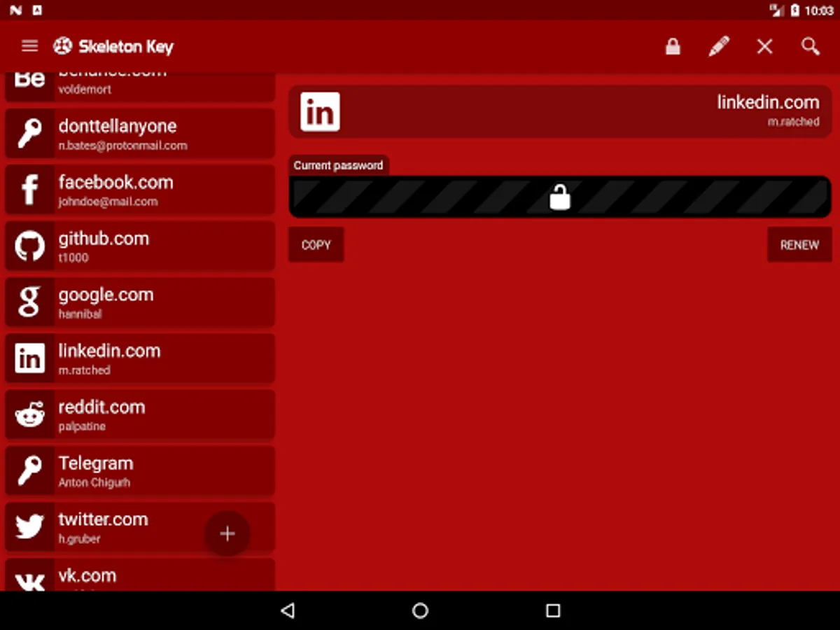Click the Twitter bird icon
Viewport: 840px width, 630px height.
[x=29, y=526]
